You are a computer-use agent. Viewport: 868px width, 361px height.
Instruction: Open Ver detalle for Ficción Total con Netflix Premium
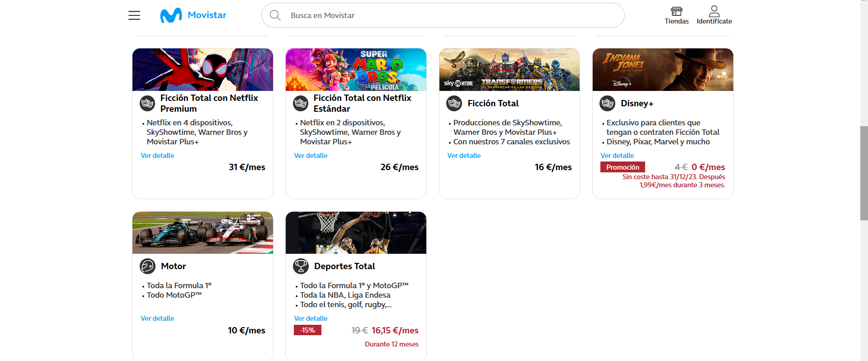pyautogui.click(x=157, y=156)
